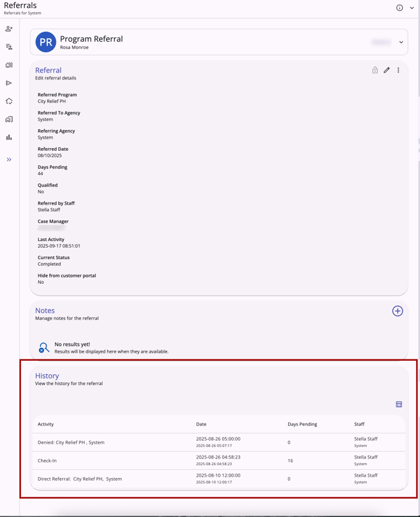The width and height of the screenshot is (420, 517).
Task: Expand the Program Referral card chevron
Action: click(401, 42)
